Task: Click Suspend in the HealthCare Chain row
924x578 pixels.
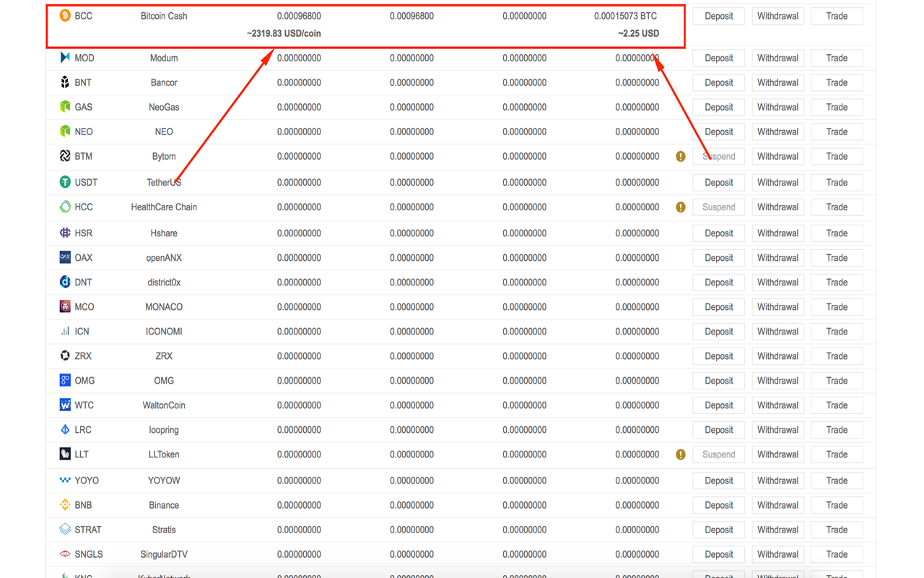Action: click(x=718, y=207)
